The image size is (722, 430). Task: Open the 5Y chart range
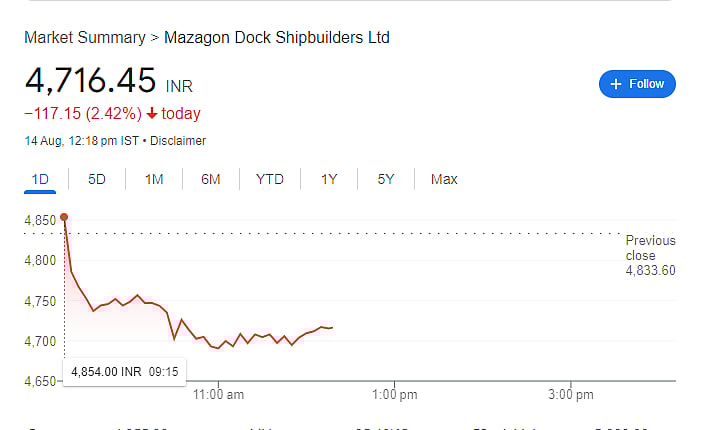[x=386, y=179]
